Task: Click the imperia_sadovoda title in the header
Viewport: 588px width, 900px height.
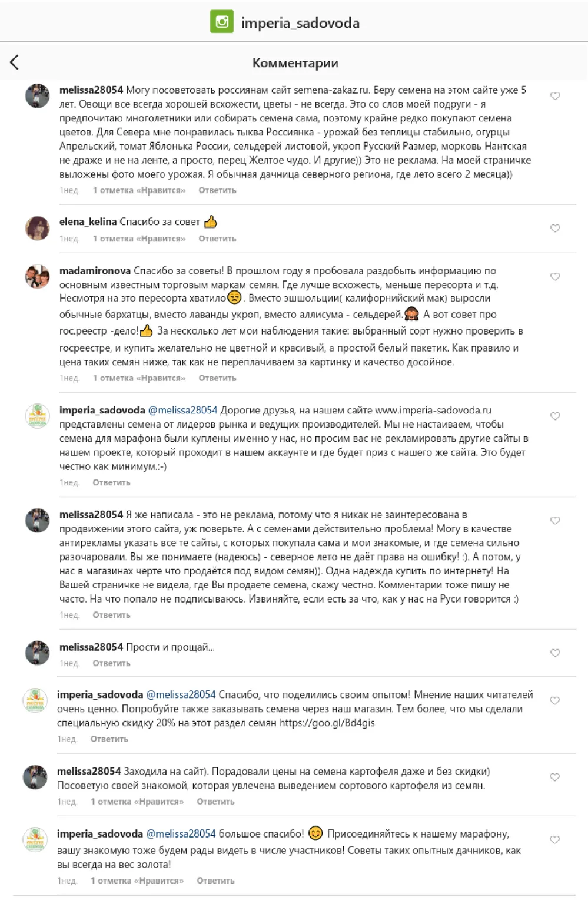Action: pyautogui.click(x=301, y=22)
